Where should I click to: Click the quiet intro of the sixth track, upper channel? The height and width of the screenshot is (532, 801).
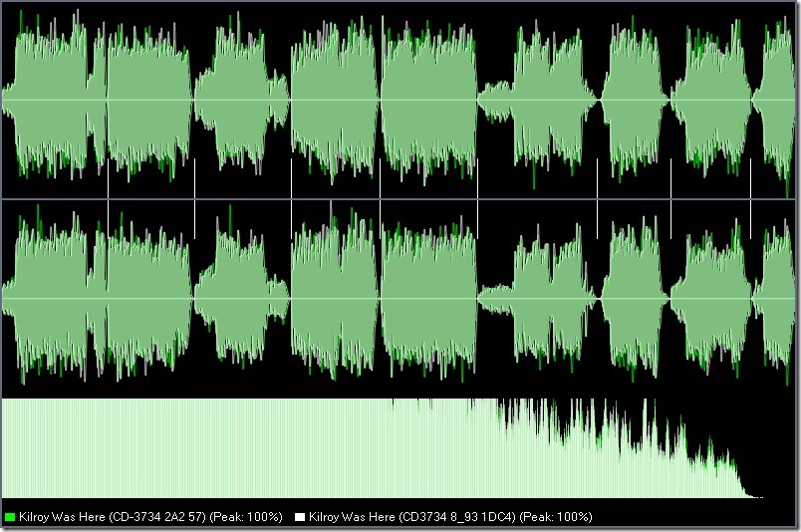pos(494,101)
